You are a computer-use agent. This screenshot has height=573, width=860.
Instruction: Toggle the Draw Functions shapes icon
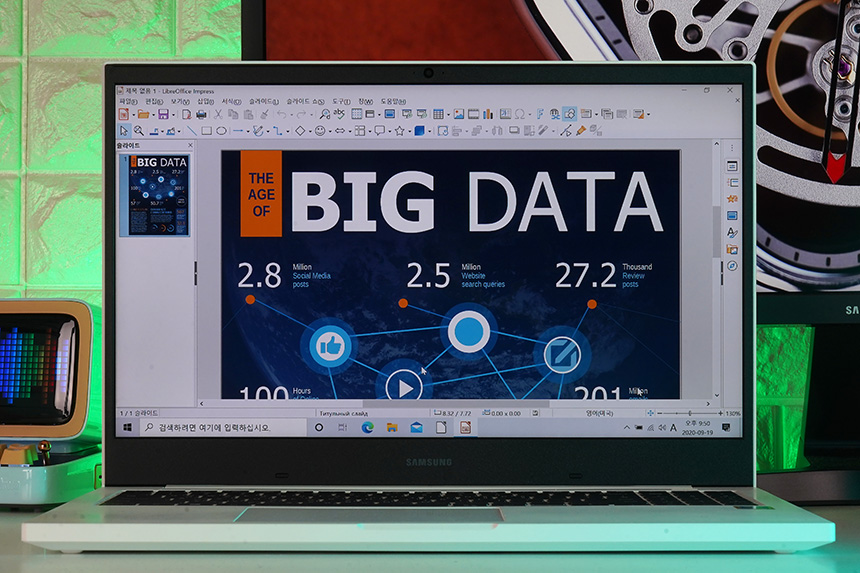point(570,114)
